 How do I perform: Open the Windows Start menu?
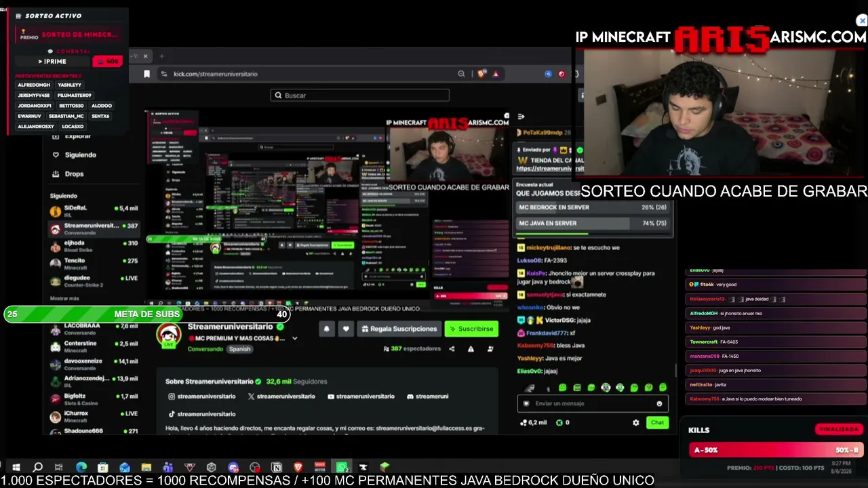pos(16,467)
